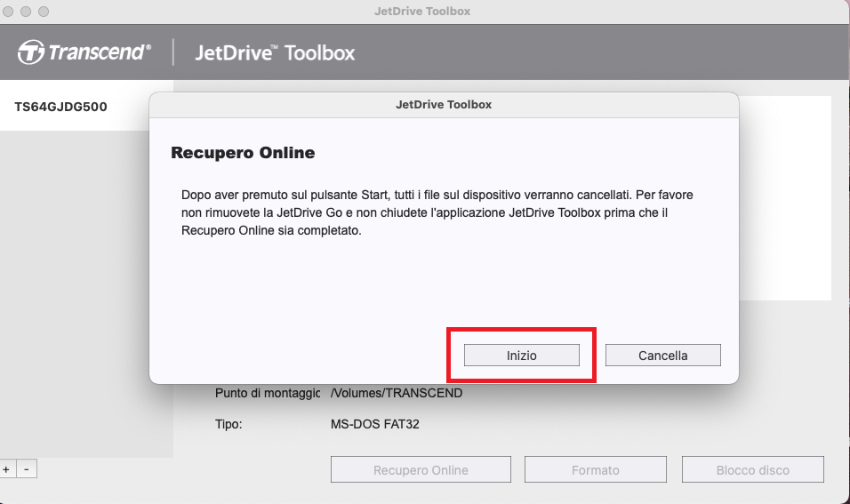Image resolution: width=850 pixels, height=504 pixels.
Task: Remove the device with the minus button
Action: (x=27, y=469)
